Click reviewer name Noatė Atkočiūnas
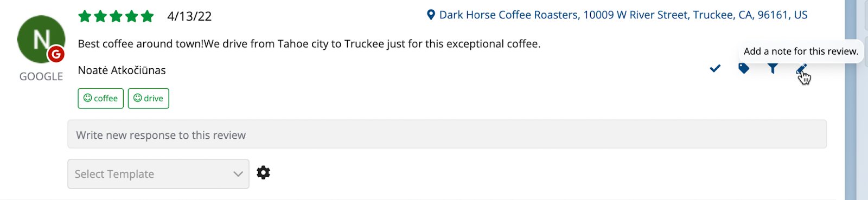Viewport: 868px width, 200px height. tap(122, 70)
